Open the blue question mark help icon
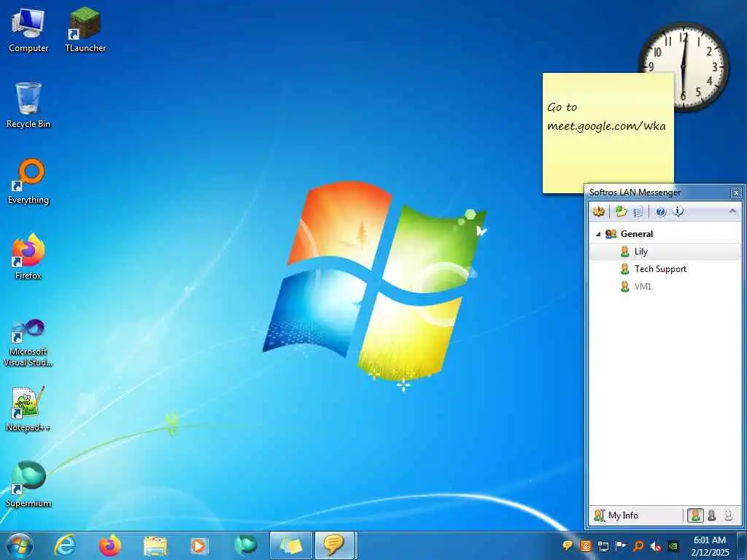 point(661,211)
